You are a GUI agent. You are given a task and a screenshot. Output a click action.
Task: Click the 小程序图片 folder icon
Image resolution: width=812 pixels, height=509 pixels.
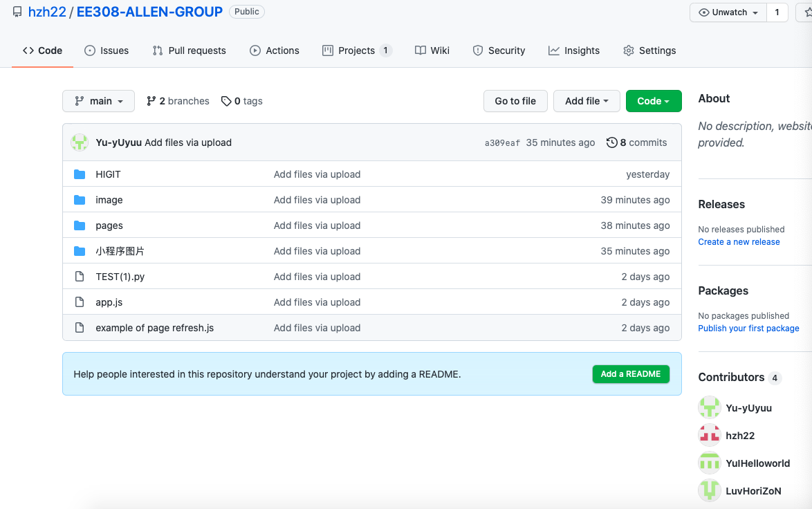click(x=80, y=251)
